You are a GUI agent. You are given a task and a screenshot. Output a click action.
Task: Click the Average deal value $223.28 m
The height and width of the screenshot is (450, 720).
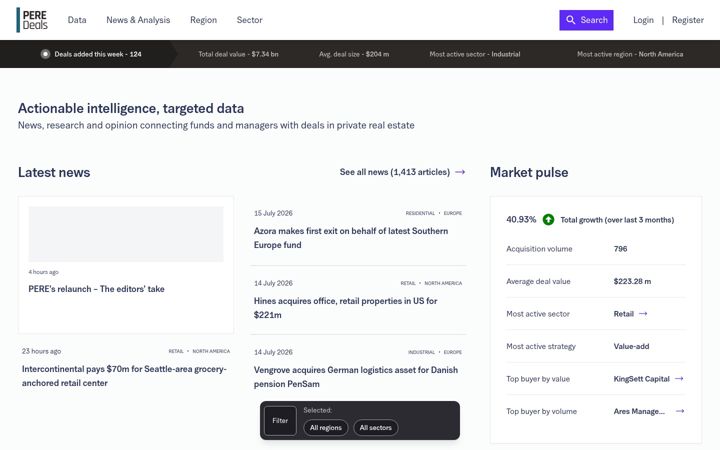click(x=632, y=281)
